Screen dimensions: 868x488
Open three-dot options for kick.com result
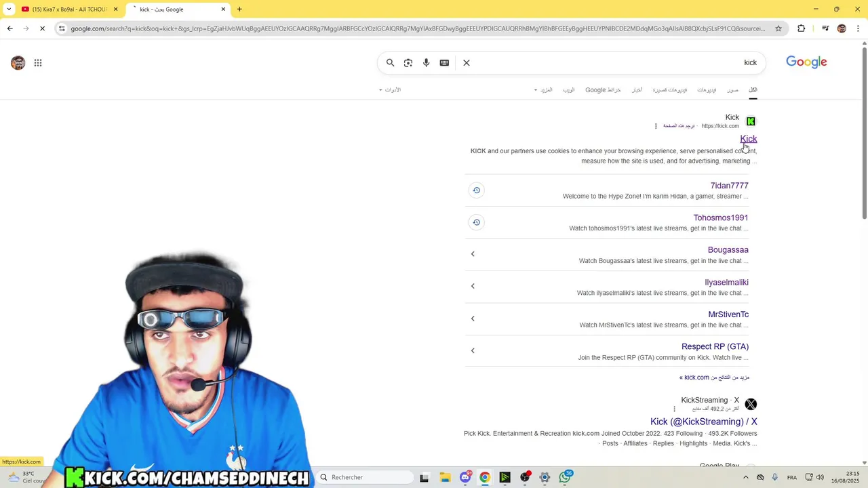[x=656, y=126]
